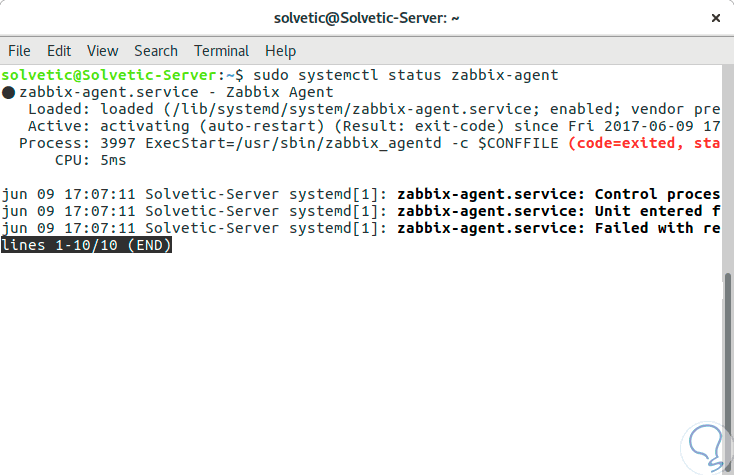Open the File menu
This screenshot has width=734, height=475.
[19, 51]
